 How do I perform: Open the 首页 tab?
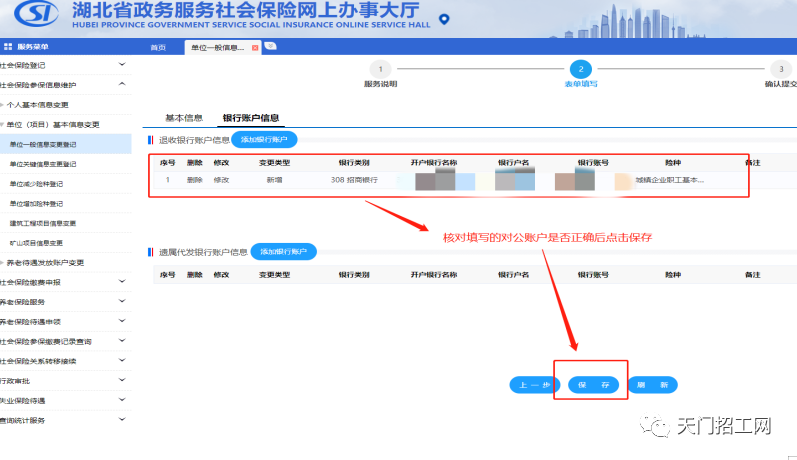[x=158, y=47]
